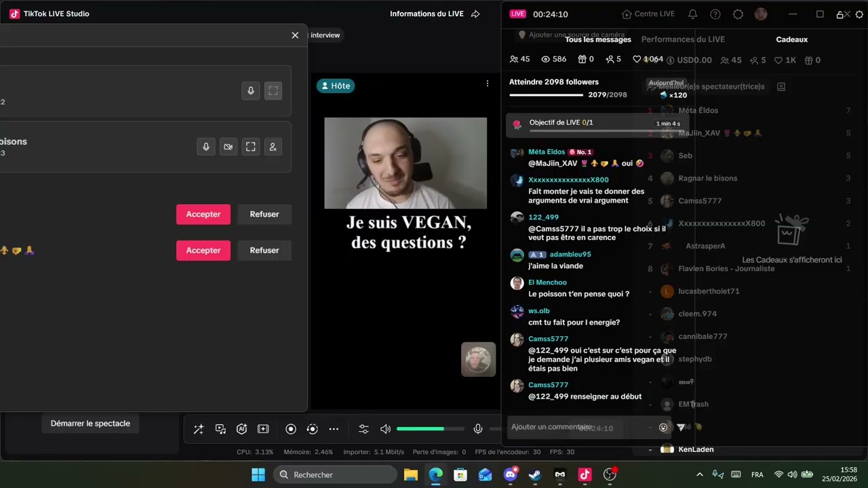Adjust the green speaker volume slider
This screenshot has height=488, width=868.
(431, 429)
